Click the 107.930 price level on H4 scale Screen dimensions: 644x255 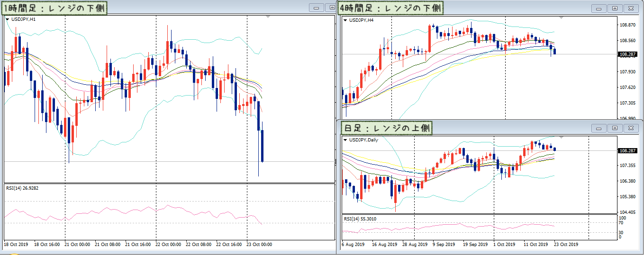[x=627, y=72]
